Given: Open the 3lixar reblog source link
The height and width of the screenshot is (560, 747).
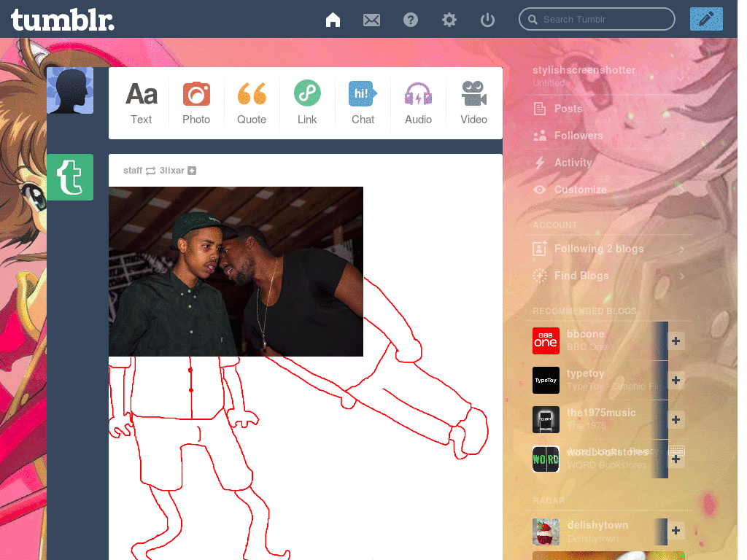Looking at the screenshot, I should pyautogui.click(x=172, y=171).
